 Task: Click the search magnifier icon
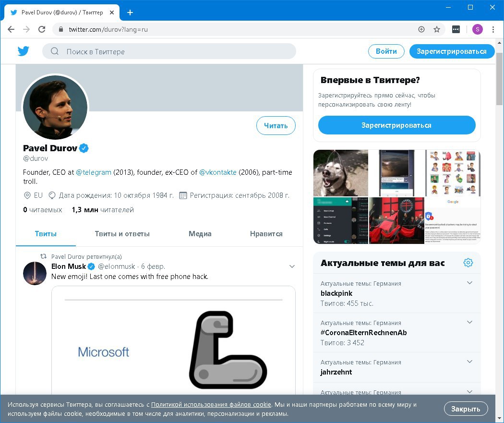point(55,51)
